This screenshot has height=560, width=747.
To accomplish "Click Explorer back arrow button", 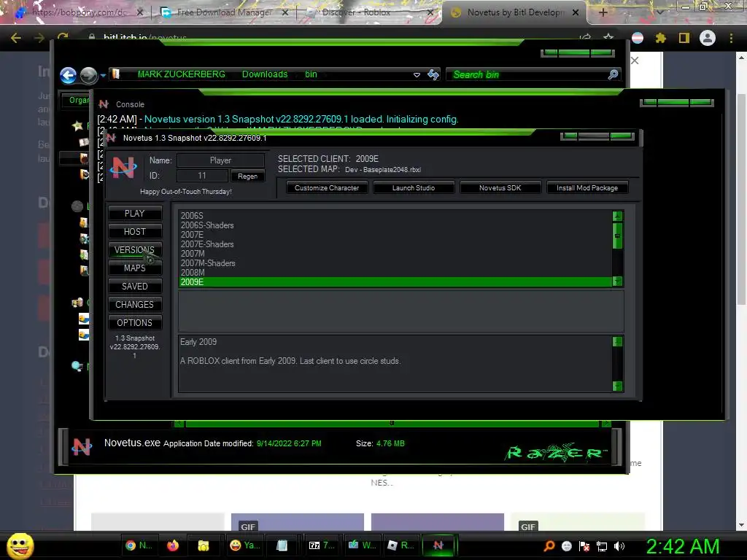I will point(68,75).
